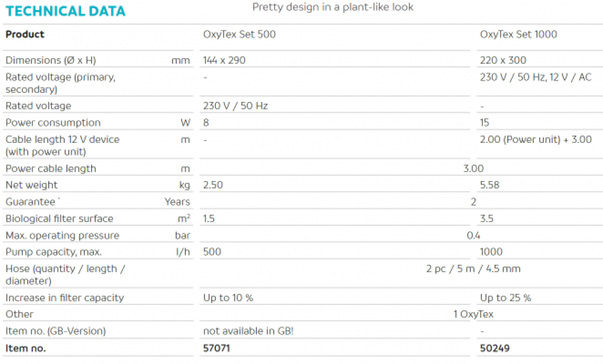Select the Biological filter surface label
603x364 pixels.
pyautogui.click(x=59, y=219)
